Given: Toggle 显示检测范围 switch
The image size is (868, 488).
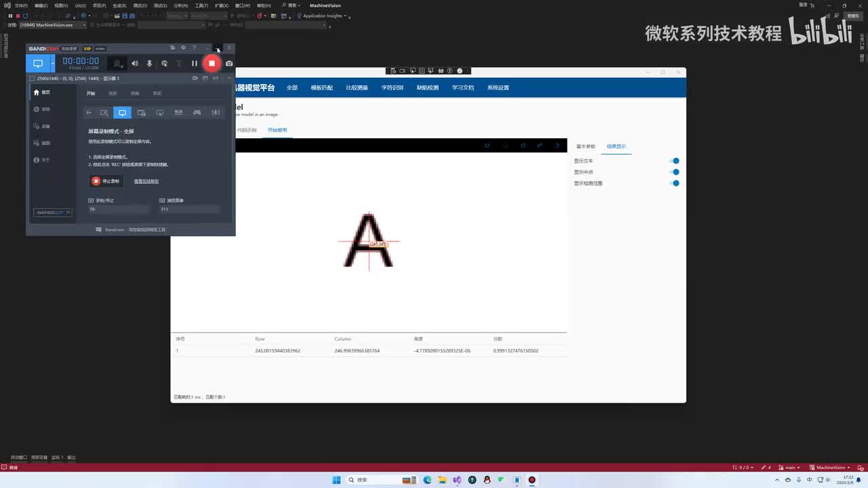Looking at the screenshot, I should pos(673,183).
